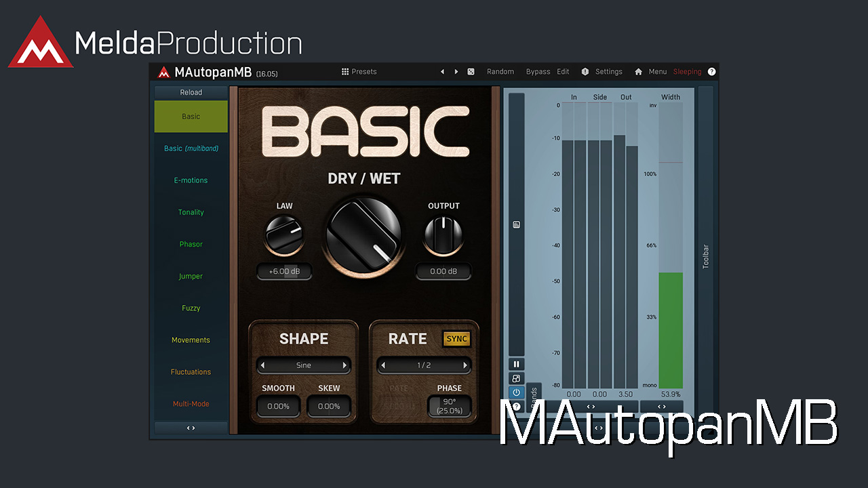Toggle the SYNC button in Rate

pos(456,339)
